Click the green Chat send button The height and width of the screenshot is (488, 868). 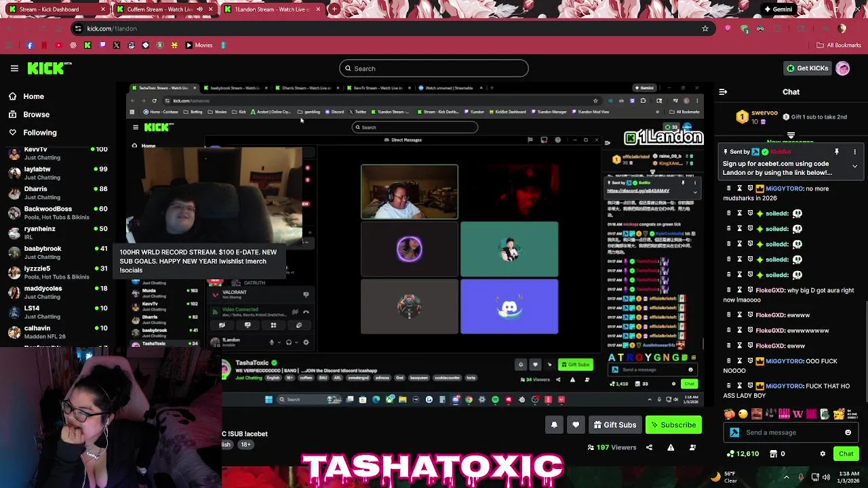coord(846,453)
